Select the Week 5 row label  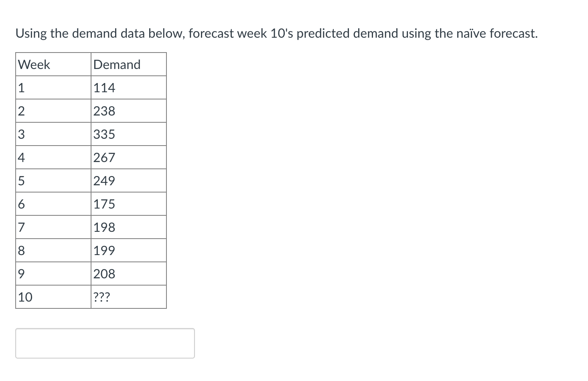(x=52, y=180)
